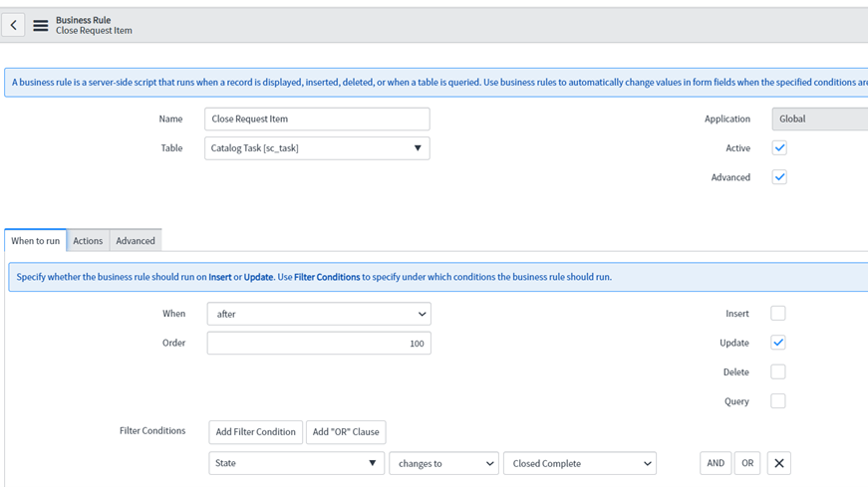Click the bold 'Filter Conditions' text in the info banner
The image size is (868, 487).
point(327,277)
